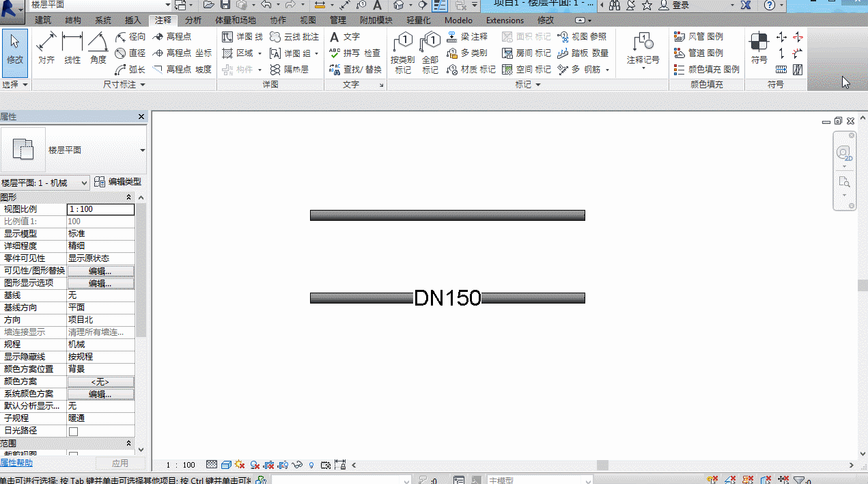The height and width of the screenshot is (484, 868).
Task: Open the 视图 ribbon tab
Action: coord(308,21)
